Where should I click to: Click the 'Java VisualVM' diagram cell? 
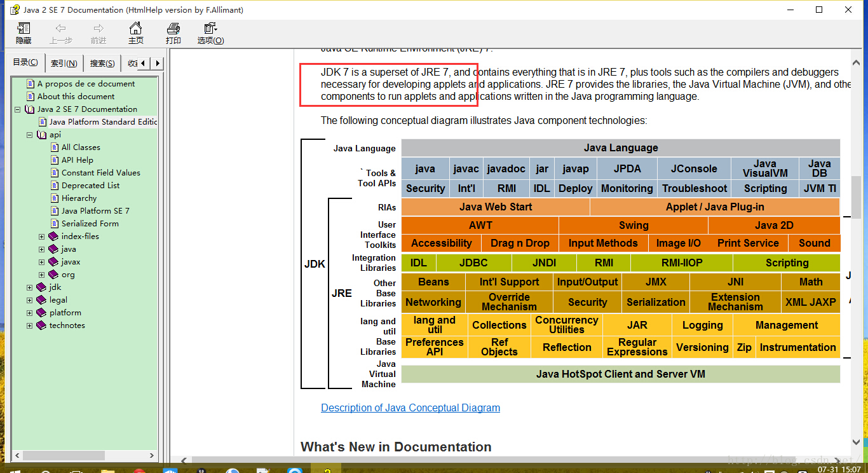[x=765, y=168]
